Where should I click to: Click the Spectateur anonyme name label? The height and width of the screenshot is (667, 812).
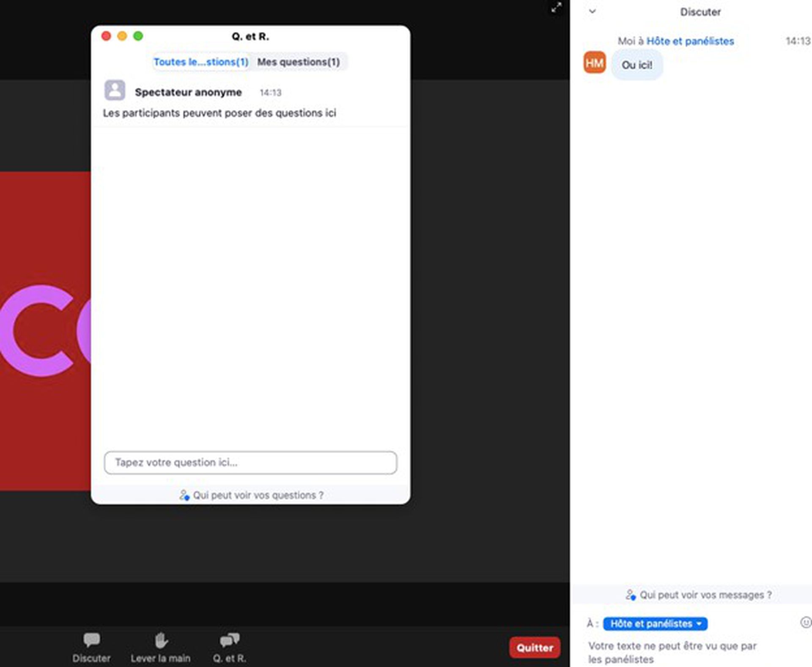(x=188, y=92)
